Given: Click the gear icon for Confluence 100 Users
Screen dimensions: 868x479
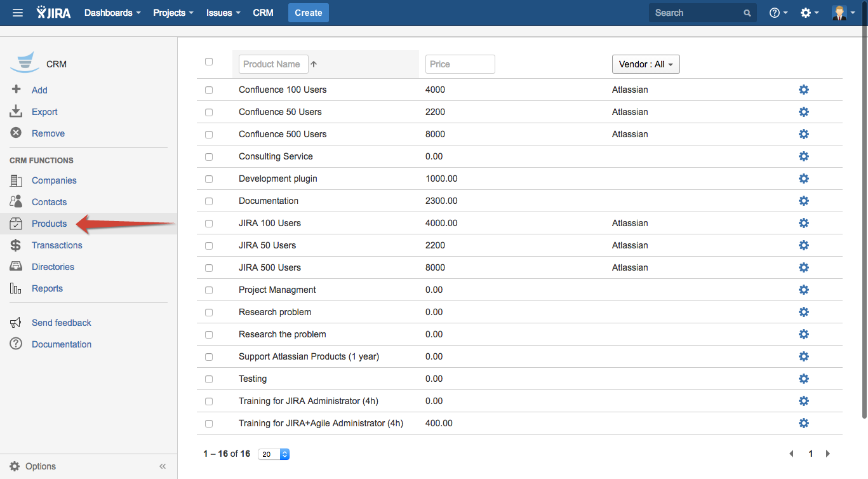Looking at the screenshot, I should coord(803,90).
